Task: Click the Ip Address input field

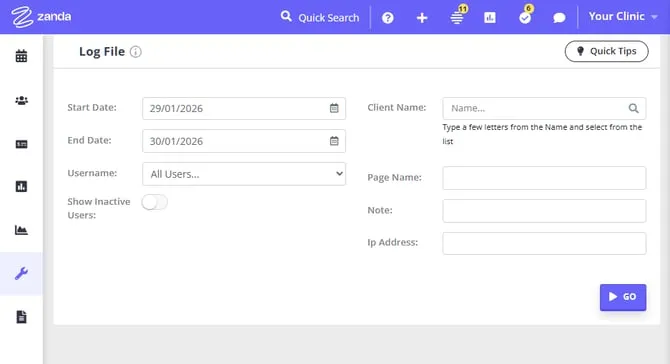Action: coord(544,244)
